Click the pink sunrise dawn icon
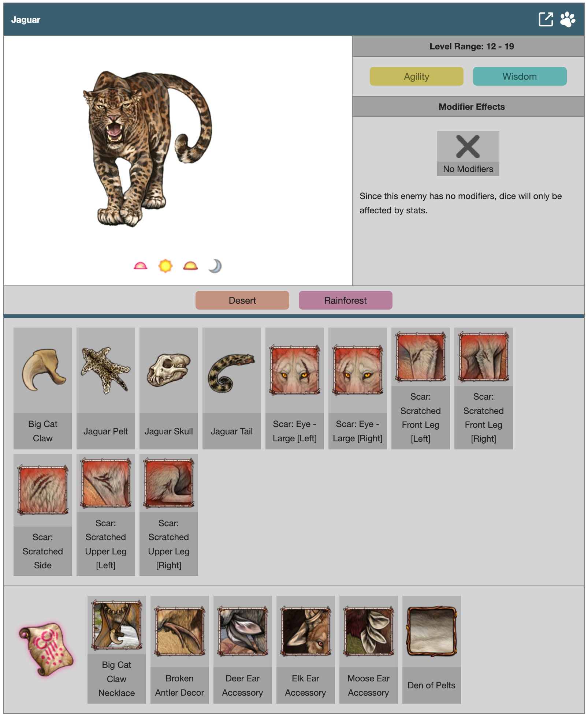 coord(140,266)
